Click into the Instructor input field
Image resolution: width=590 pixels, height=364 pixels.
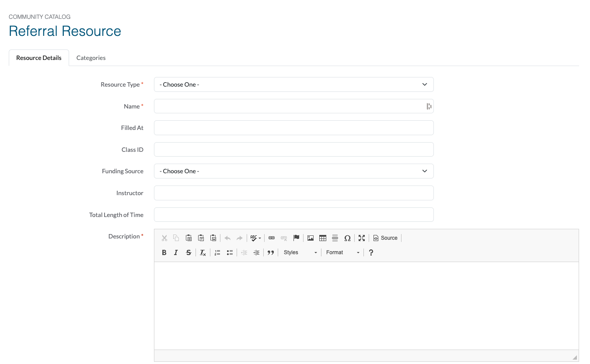click(x=293, y=193)
